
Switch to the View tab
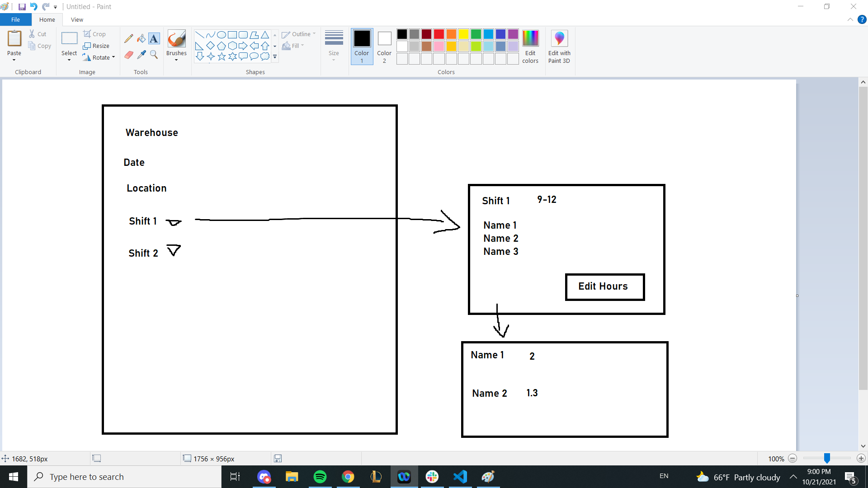coord(77,19)
